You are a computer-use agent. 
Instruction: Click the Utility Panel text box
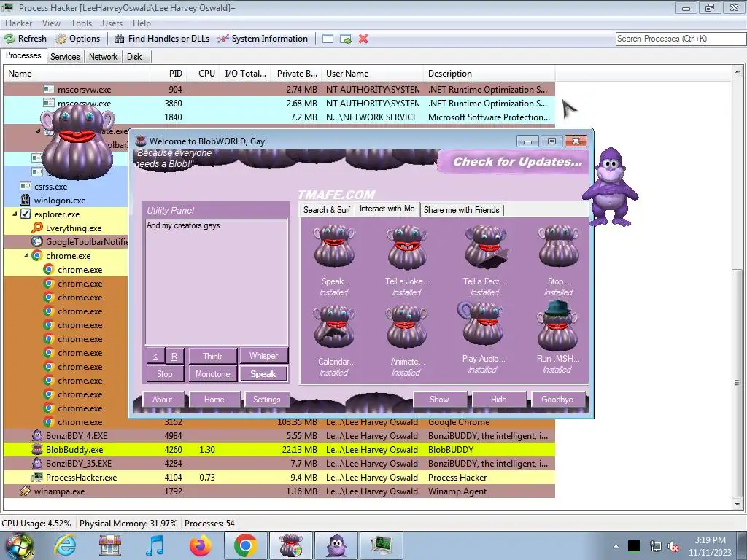coord(216,281)
